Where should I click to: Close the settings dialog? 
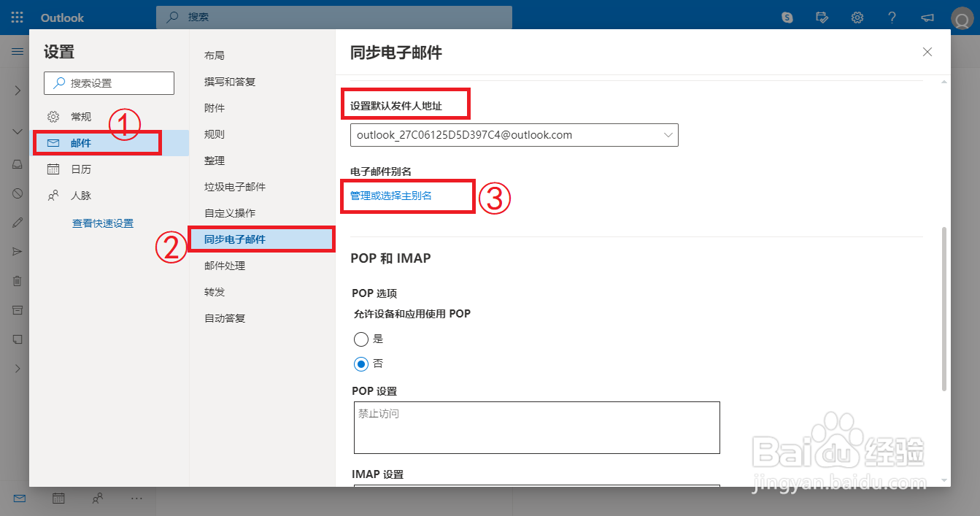tap(927, 52)
